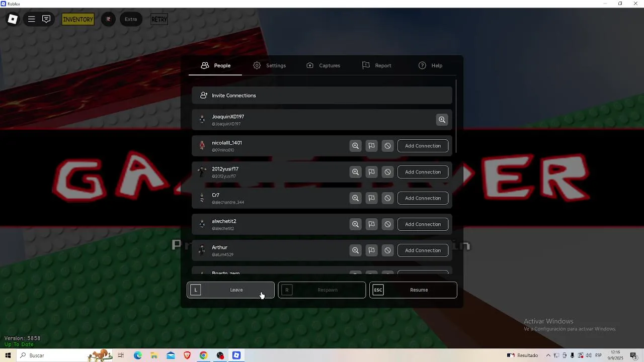Report Cr7 using flag icon
The height and width of the screenshot is (362, 644).
click(371, 198)
